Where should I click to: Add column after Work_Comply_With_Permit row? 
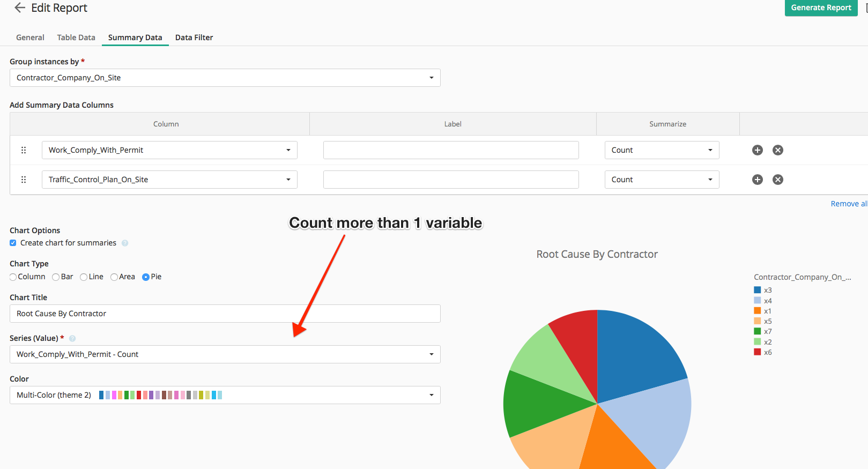click(x=757, y=150)
